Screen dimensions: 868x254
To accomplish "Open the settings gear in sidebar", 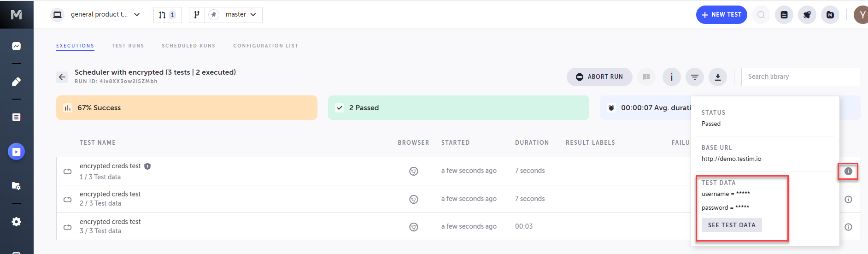I will [x=16, y=222].
